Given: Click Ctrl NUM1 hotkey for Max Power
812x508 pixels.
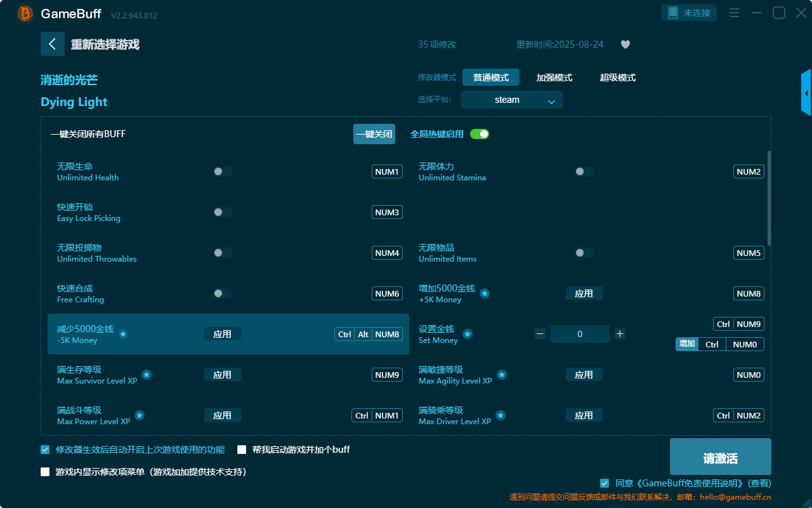Looking at the screenshot, I should pyautogui.click(x=377, y=415).
